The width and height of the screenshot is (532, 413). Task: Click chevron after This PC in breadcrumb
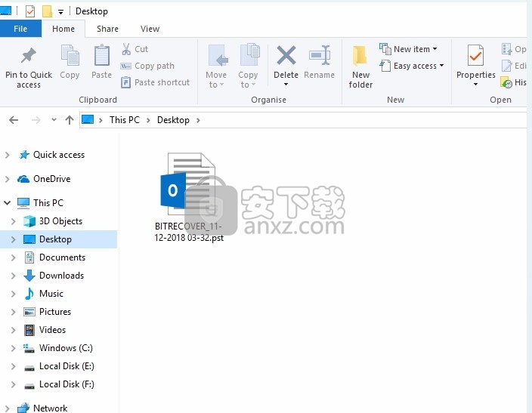148,120
